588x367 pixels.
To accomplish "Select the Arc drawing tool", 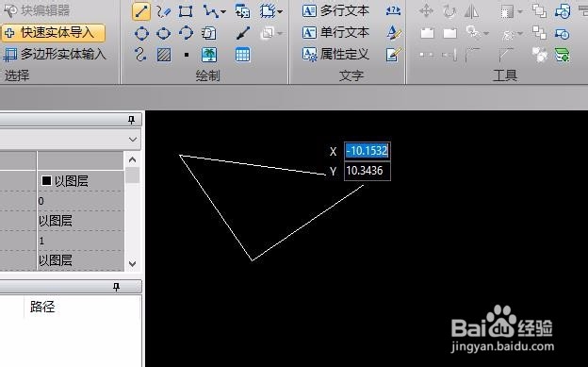I will click(x=186, y=33).
